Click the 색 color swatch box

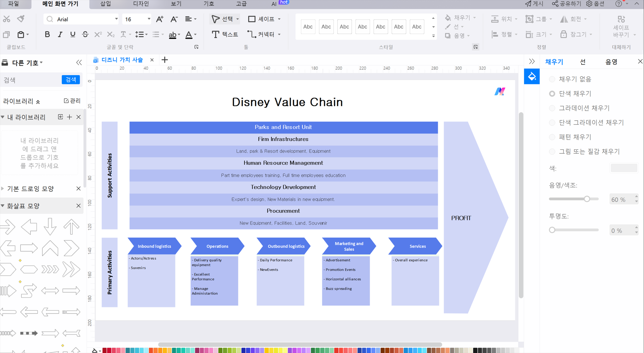(624, 168)
